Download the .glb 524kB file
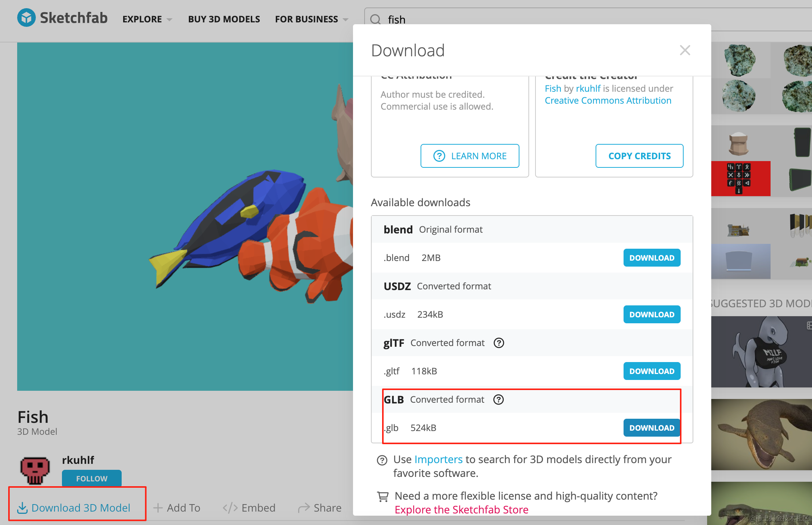Screen dimensions: 812x525 pyautogui.click(x=652, y=428)
